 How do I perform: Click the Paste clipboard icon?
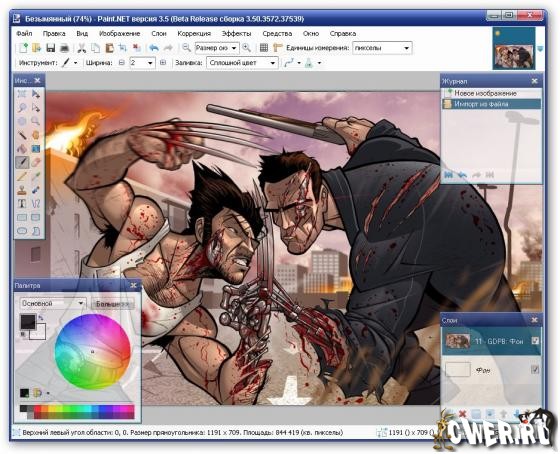(109, 48)
